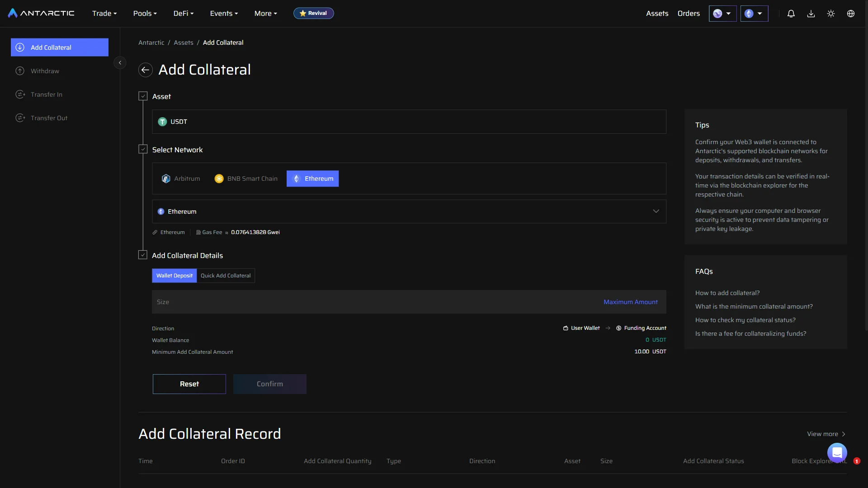Select Arbitrum network option
The width and height of the screenshot is (868, 488).
[181, 178]
